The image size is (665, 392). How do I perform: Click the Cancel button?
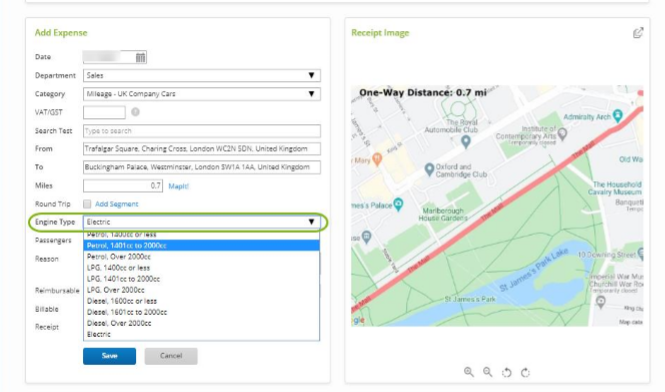click(x=171, y=356)
